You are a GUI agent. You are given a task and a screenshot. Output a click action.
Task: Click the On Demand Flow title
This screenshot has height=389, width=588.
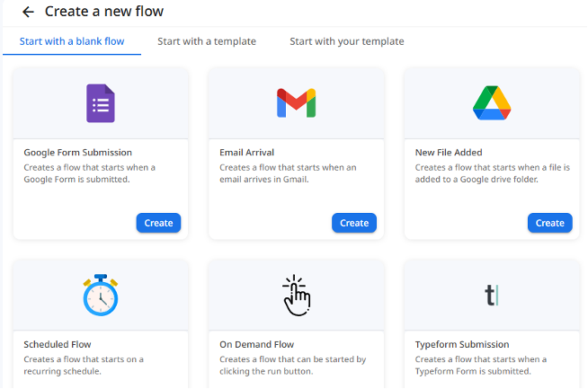(x=257, y=344)
